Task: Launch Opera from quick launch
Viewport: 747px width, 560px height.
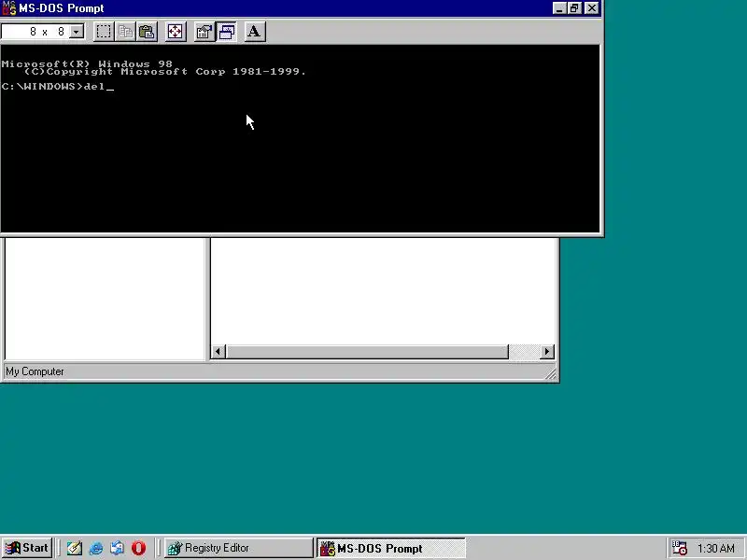Action: coord(138,548)
